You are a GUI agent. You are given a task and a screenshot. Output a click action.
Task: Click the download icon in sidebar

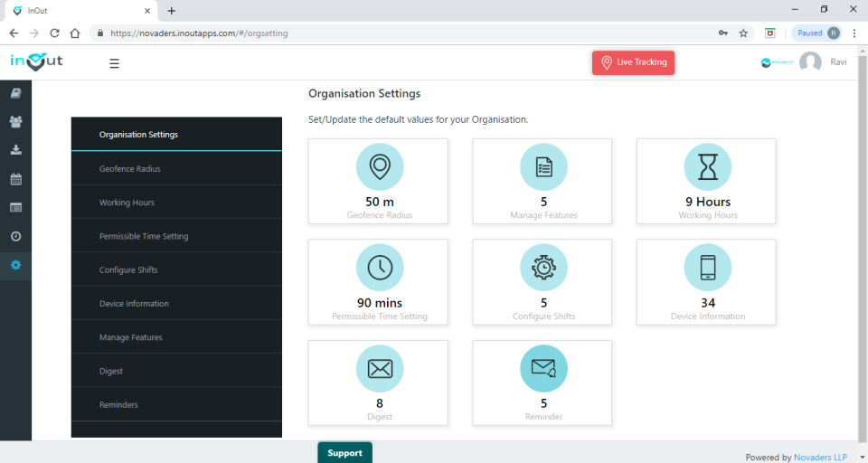(x=16, y=150)
